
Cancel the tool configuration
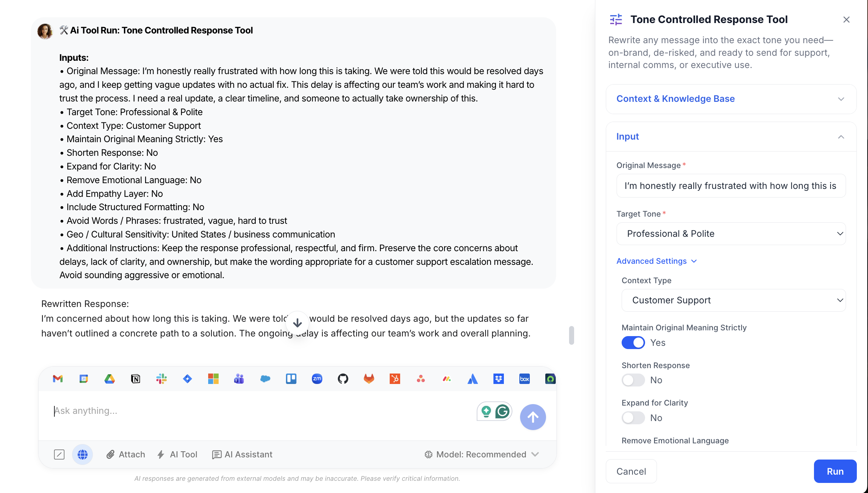pyautogui.click(x=631, y=471)
